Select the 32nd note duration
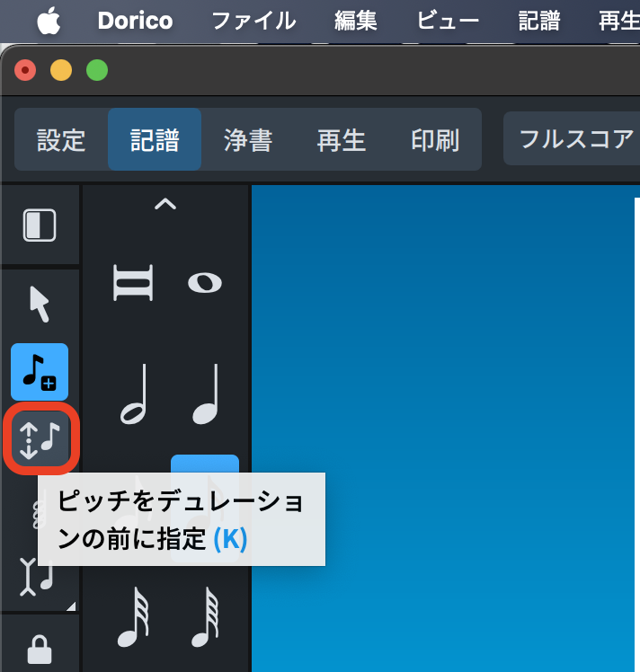The width and height of the screenshot is (640, 672). (x=132, y=618)
